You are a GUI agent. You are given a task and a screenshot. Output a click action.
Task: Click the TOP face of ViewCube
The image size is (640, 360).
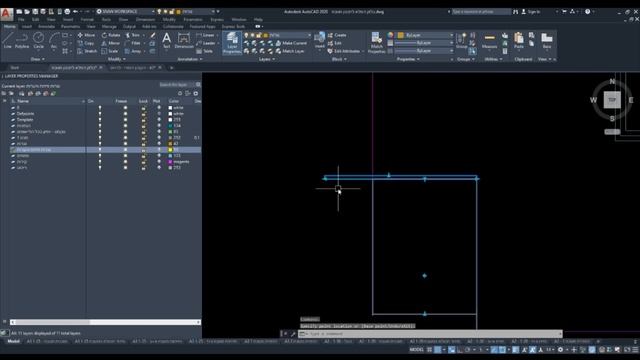point(612,100)
